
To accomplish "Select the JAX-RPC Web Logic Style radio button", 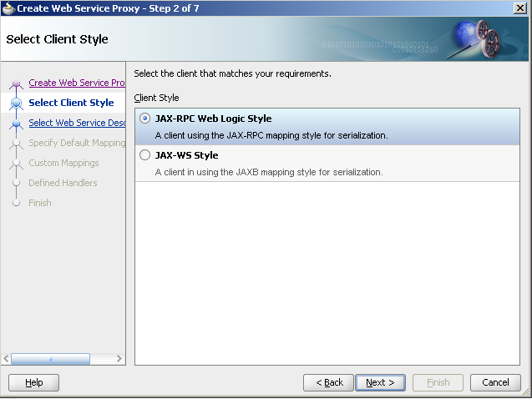I will pyautogui.click(x=144, y=119).
